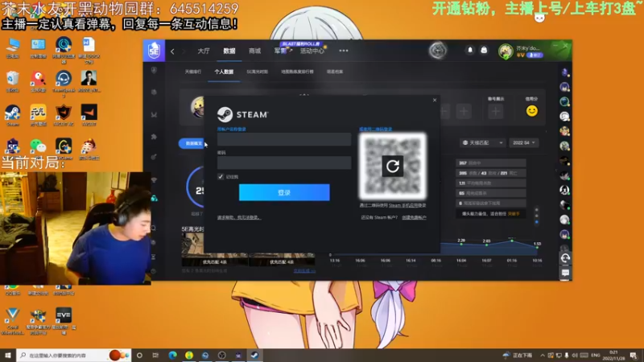Refresh the Steam QR code
This screenshot has width=644, height=362.
pyautogui.click(x=393, y=166)
